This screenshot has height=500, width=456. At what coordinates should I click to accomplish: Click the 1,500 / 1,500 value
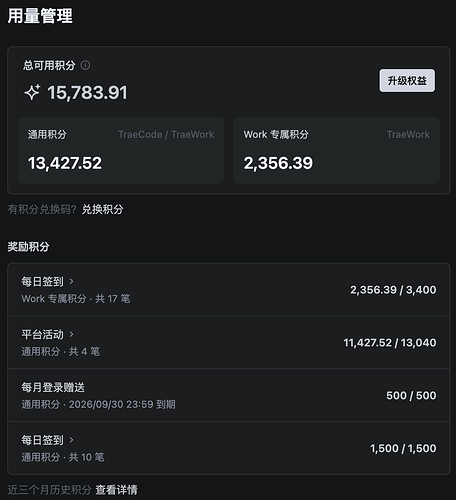[x=403, y=448]
